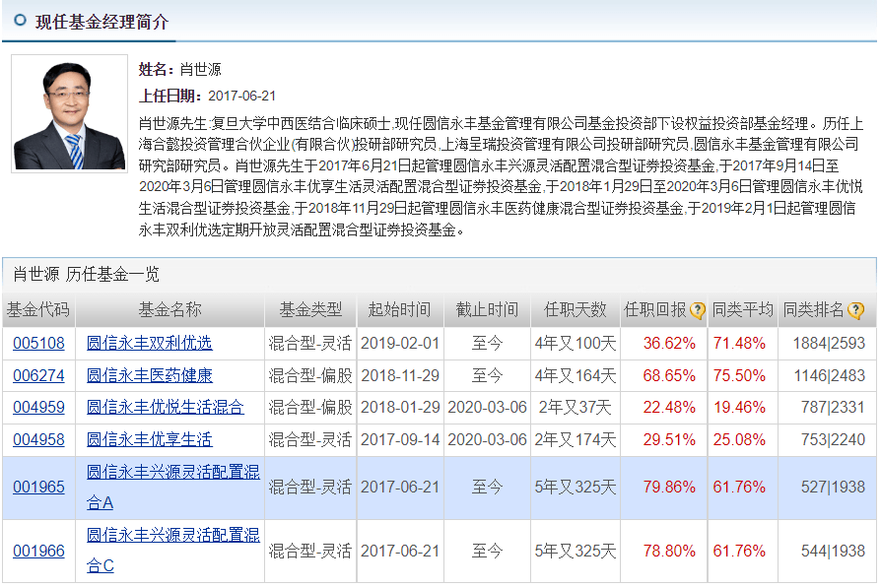Open the 圆信永丰医药健康 fund link
Screen dimensions: 881x588
pyautogui.click(x=150, y=375)
